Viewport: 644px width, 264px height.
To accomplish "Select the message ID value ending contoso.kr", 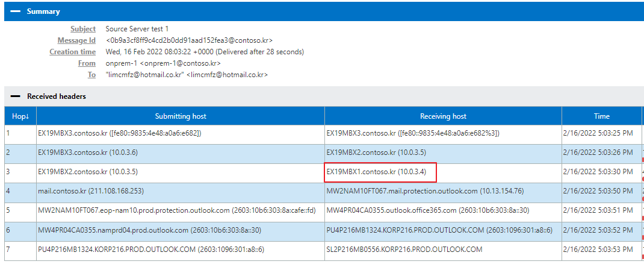I will pyautogui.click(x=189, y=41).
